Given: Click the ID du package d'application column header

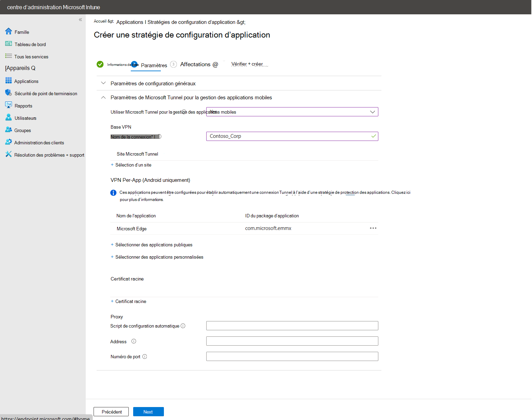Looking at the screenshot, I should pyautogui.click(x=272, y=216).
